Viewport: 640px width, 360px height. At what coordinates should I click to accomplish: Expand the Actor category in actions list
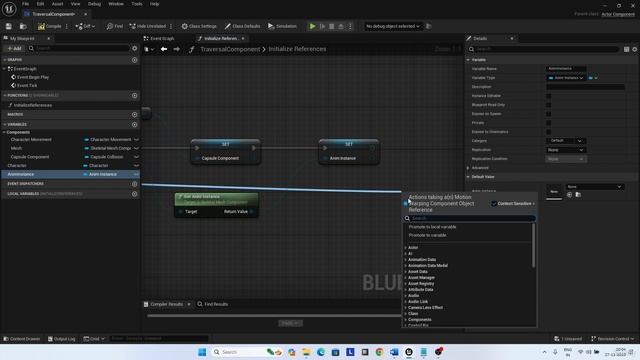point(405,248)
